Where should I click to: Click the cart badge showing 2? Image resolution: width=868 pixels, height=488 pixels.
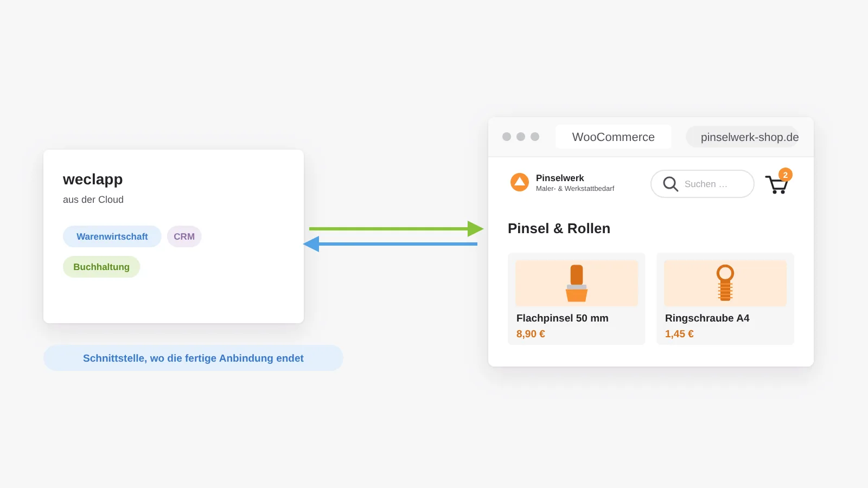pyautogui.click(x=785, y=175)
